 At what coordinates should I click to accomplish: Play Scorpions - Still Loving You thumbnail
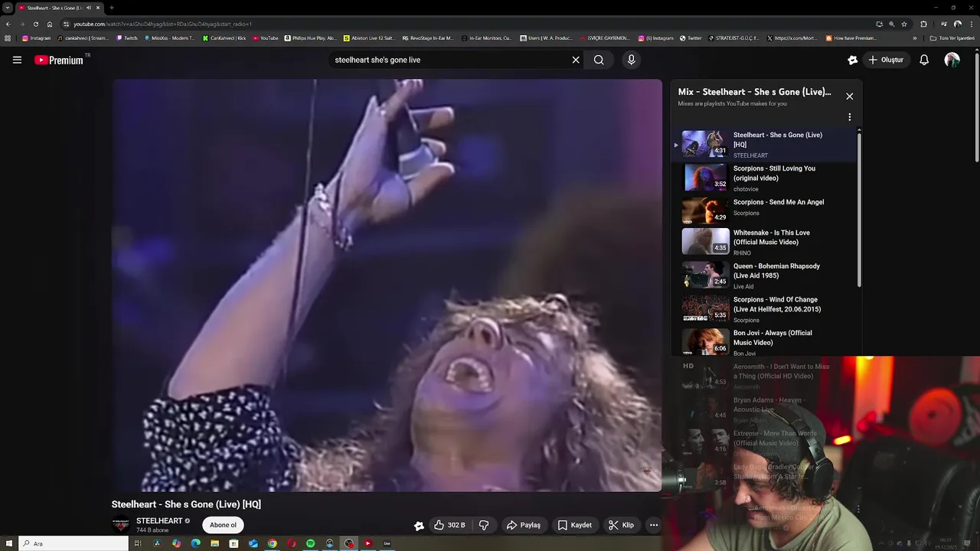[x=705, y=177]
